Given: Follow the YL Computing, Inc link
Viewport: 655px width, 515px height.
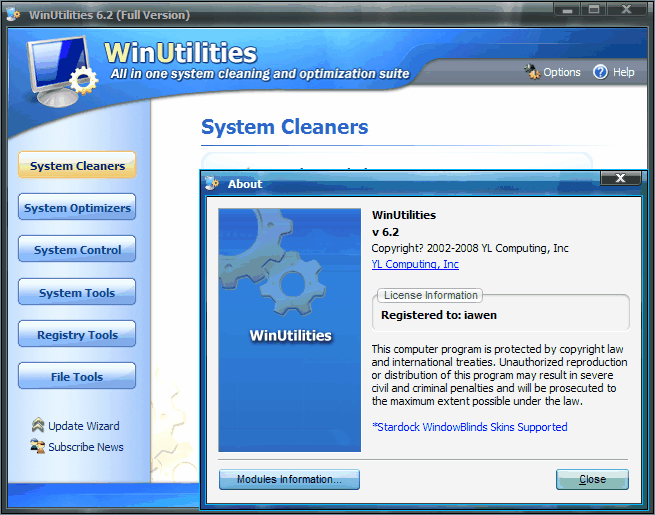Looking at the screenshot, I should coord(415,264).
